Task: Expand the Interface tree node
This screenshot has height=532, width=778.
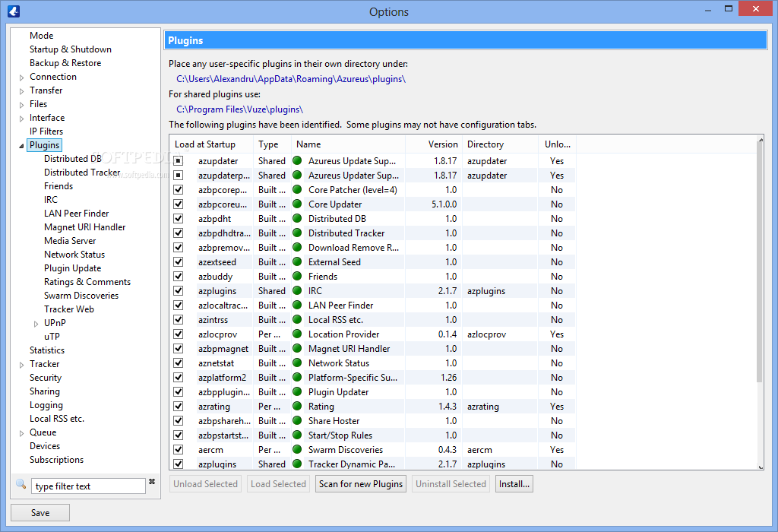Action: (21, 119)
